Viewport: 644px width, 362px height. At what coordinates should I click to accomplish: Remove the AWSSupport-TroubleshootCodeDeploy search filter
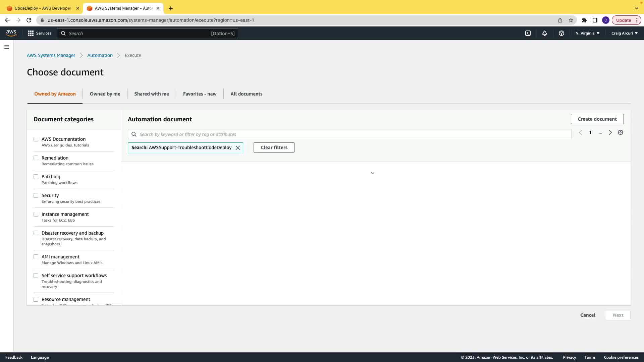(238, 148)
